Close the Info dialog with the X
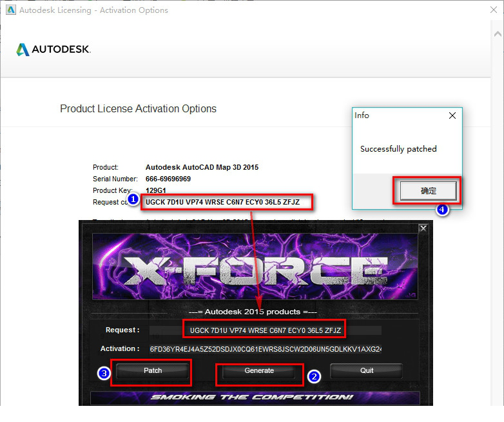 (x=452, y=116)
